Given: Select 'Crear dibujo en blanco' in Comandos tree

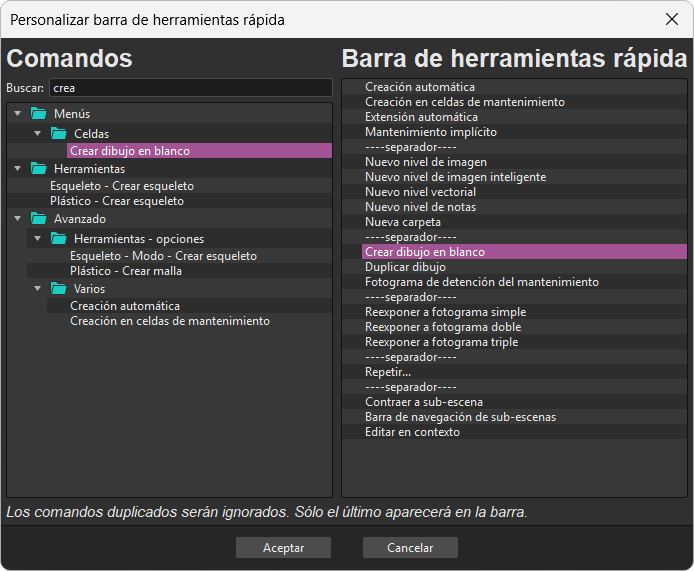Looking at the screenshot, I should pos(199,150).
